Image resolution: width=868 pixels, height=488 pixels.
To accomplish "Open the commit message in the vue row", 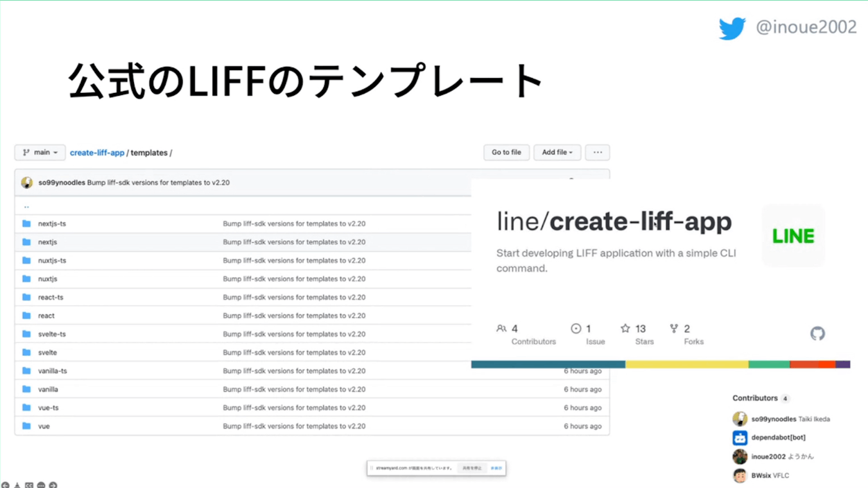I will (294, 426).
